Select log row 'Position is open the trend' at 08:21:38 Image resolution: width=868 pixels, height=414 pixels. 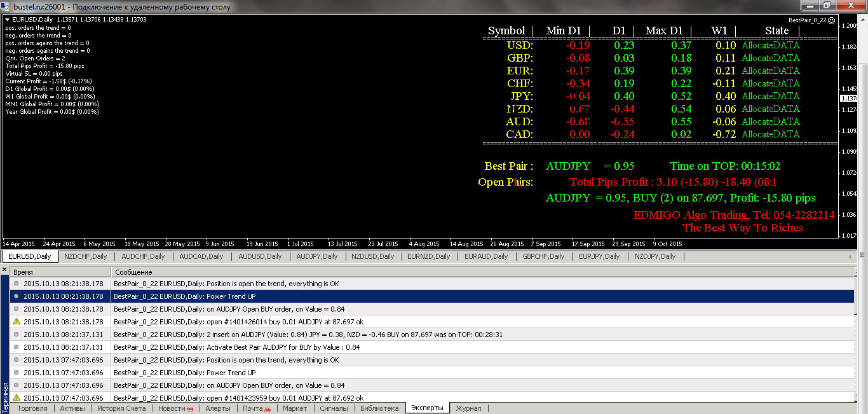pyautogui.click(x=431, y=284)
